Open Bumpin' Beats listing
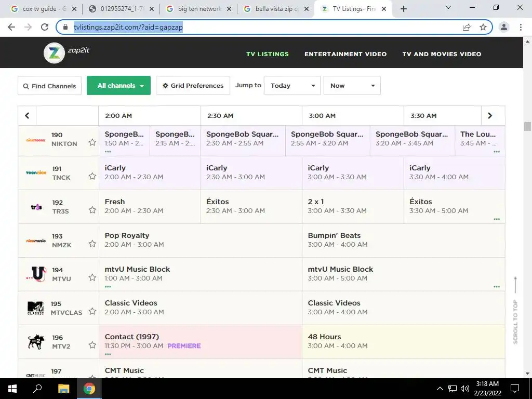Viewport: 532px width, 399px height. click(403, 240)
